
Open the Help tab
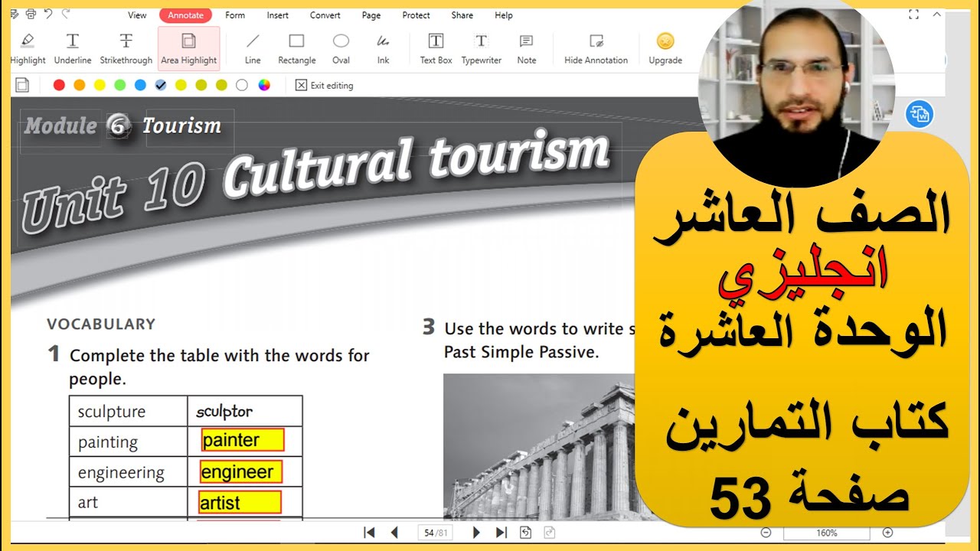(504, 15)
